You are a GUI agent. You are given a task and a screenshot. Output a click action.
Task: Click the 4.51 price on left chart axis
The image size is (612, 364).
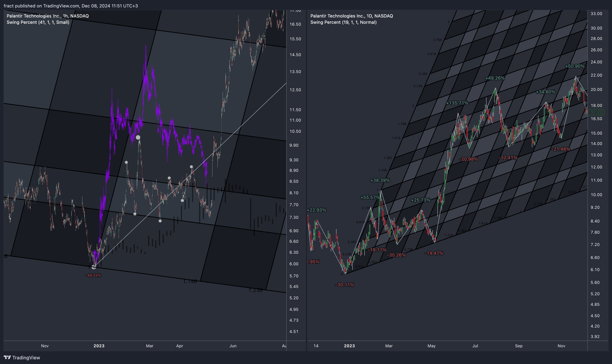(294, 332)
